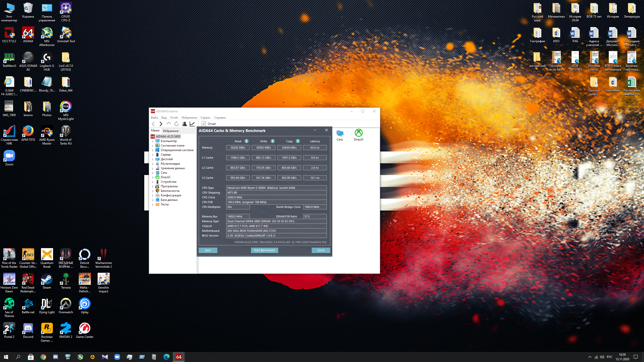Click the user profile toolbar icon
Screen dimensions: 644x362
[184, 124]
